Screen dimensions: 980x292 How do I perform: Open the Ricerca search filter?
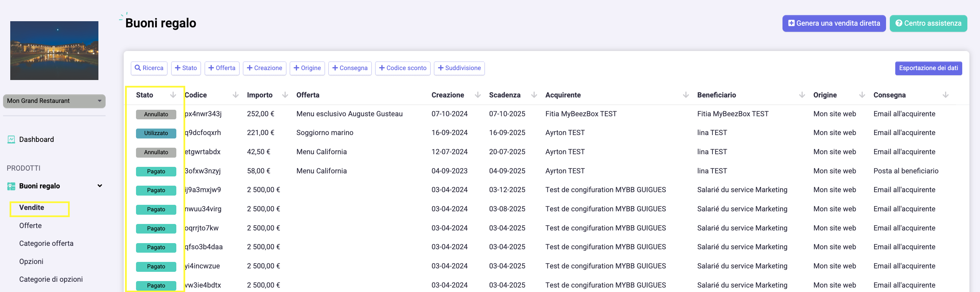pyautogui.click(x=149, y=68)
